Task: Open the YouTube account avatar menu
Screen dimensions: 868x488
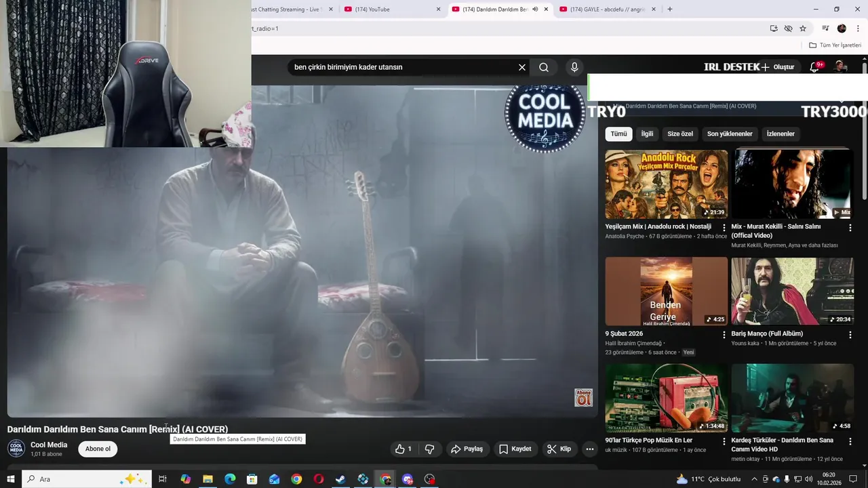Action: [841, 66]
